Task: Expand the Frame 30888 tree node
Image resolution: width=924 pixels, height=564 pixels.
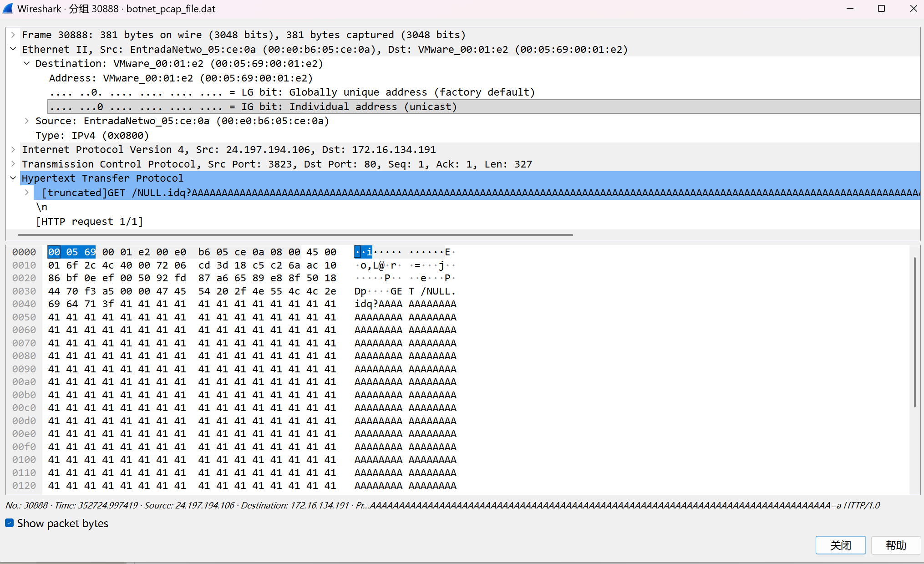Action: click(13, 35)
